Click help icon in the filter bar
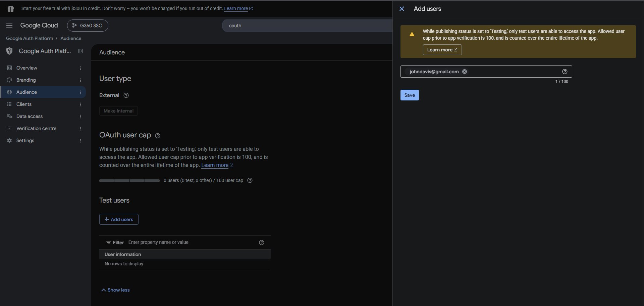Viewport: 644px width, 306px height. (262, 243)
